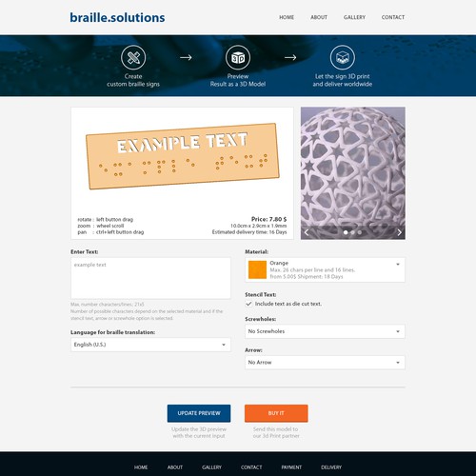Show the previous gallery image with the left arrow
The height and width of the screenshot is (476, 476).
tap(307, 232)
